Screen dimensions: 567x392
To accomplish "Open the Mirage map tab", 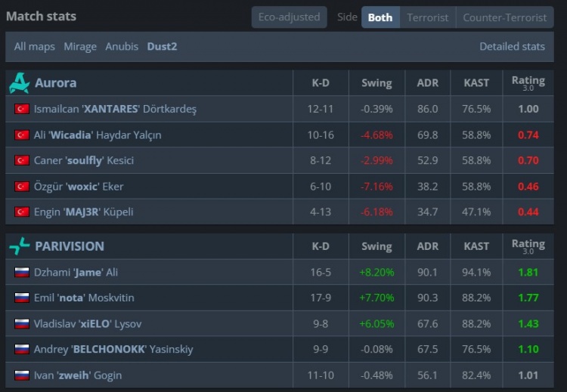I will [80, 46].
